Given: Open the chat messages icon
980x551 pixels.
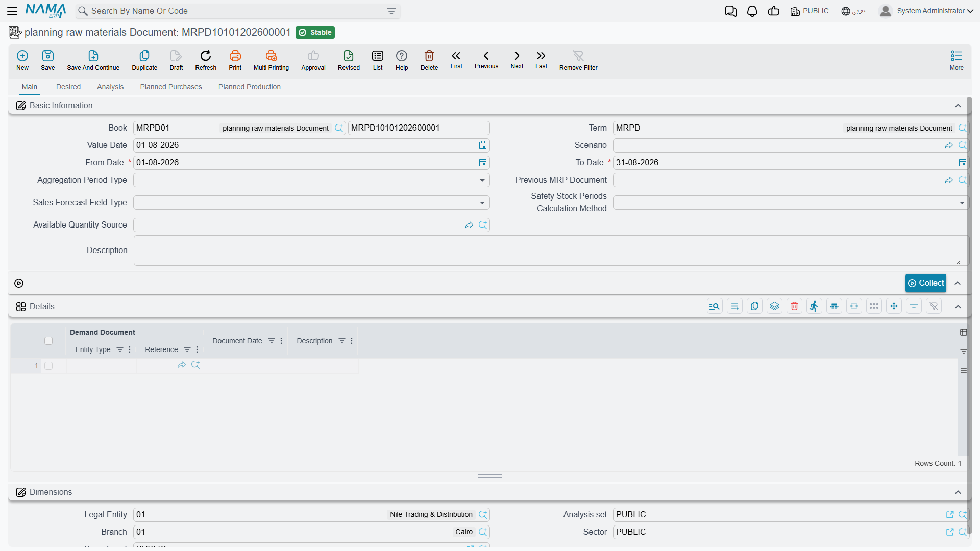Looking at the screenshot, I should (731, 11).
